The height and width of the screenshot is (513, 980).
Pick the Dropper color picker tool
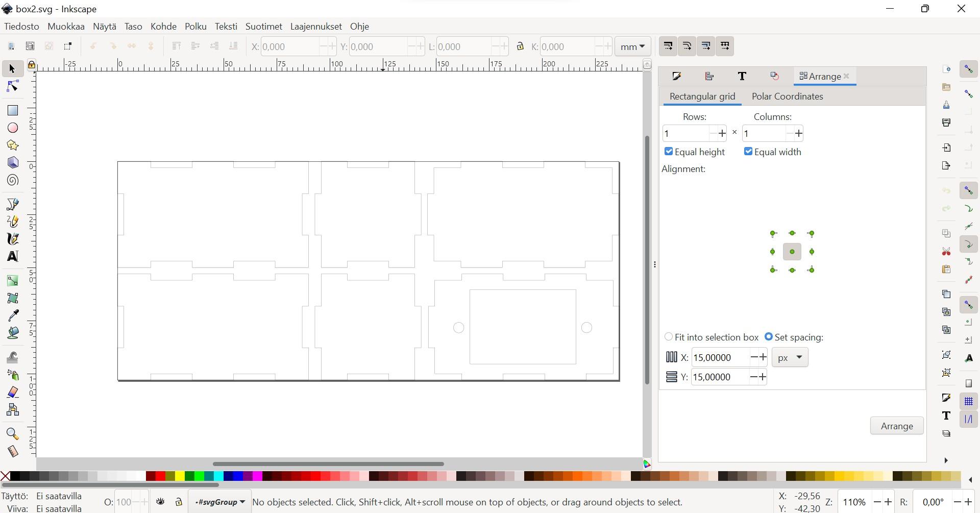pos(12,315)
